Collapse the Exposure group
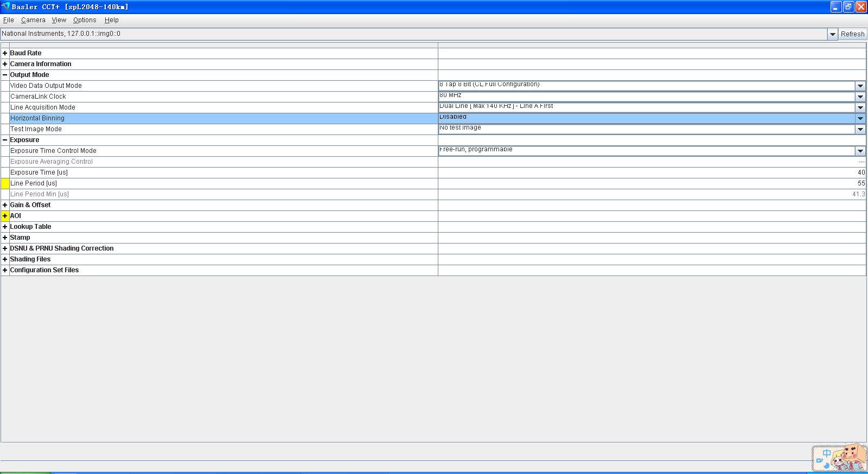868x474 pixels. (x=5, y=140)
